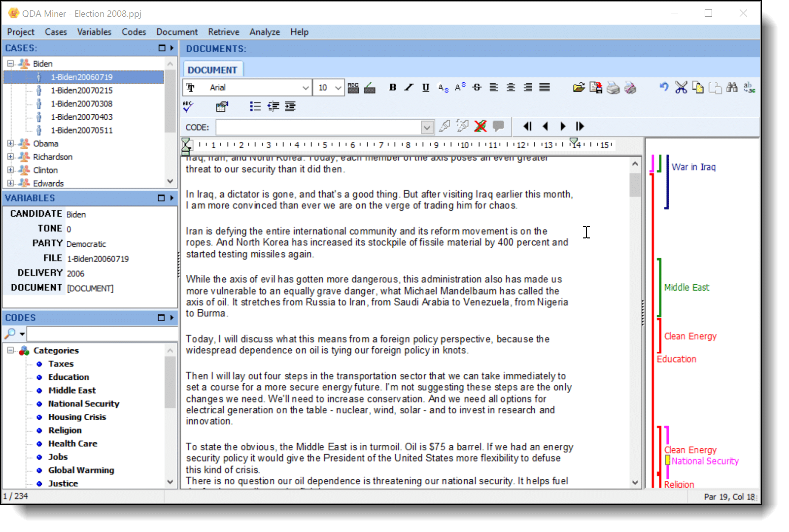Click the Clean Energy label above Education

(x=690, y=336)
